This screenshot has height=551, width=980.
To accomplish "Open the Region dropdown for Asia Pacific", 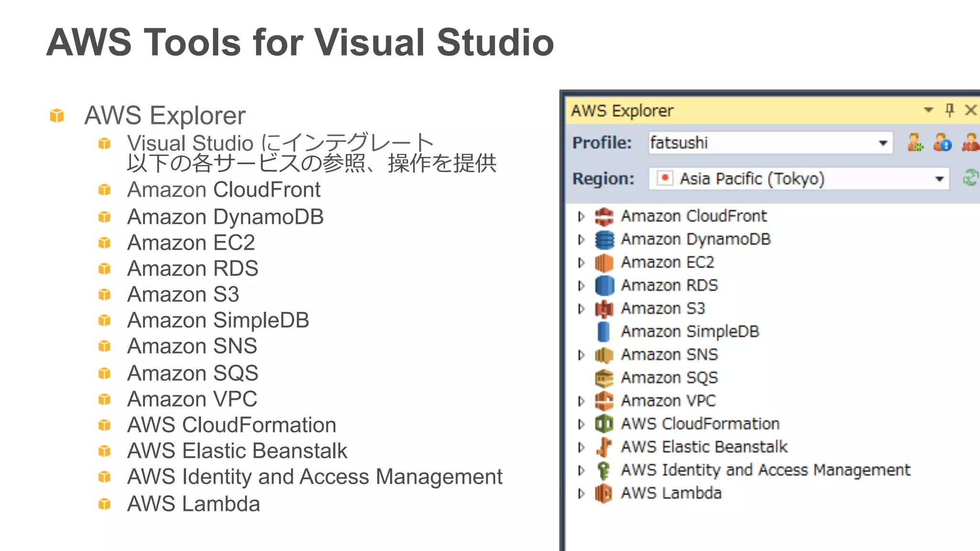I will point(939,179).
